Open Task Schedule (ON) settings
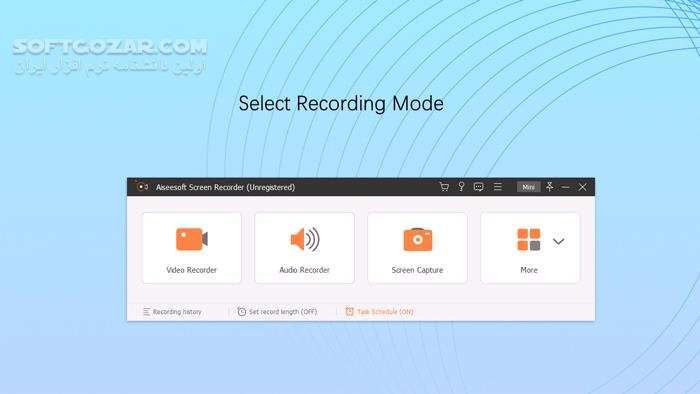700x394 pixels. point(379,311)
